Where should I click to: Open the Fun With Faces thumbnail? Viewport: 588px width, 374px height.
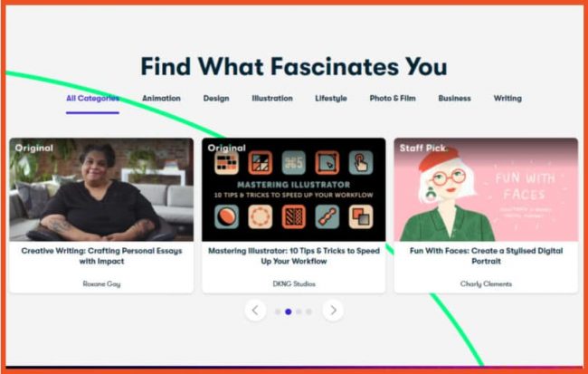click(486, 189)
